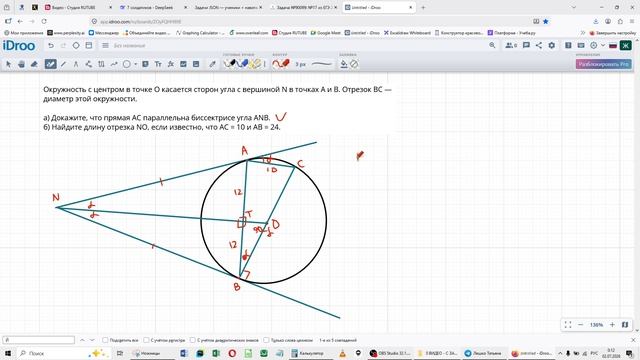
Task: Click the board title field
Action: tap(129, 46)
